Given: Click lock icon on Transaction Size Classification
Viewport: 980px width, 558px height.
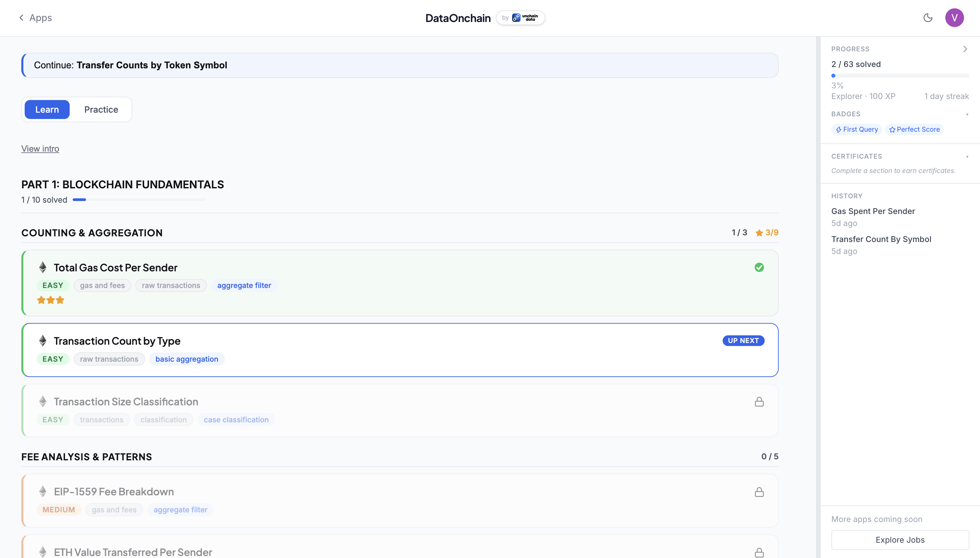Looking at the screenshot, I should point(759,402).
